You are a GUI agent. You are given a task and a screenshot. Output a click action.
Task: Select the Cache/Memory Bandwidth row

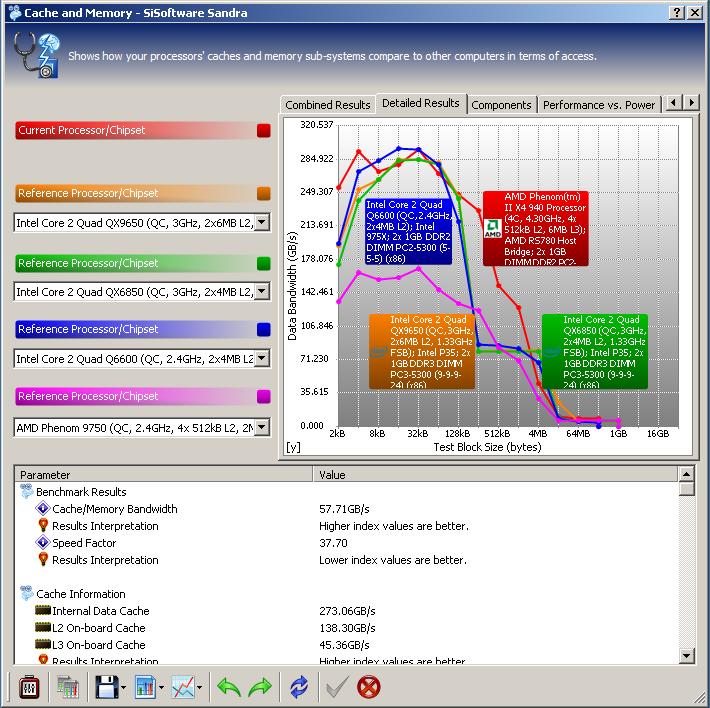point(346,509)
